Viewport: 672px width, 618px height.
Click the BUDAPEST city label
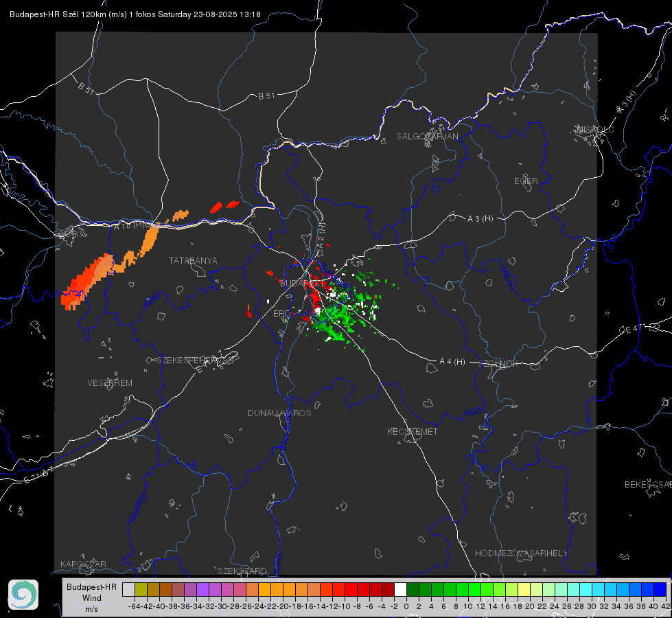pos(302,284)
